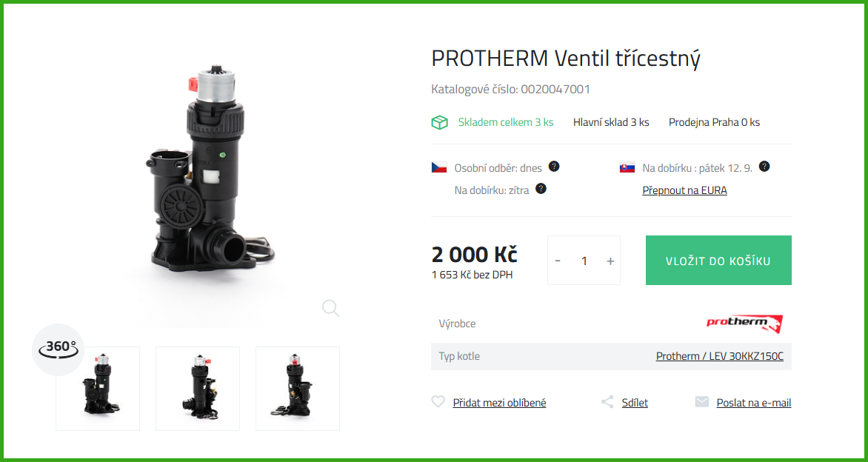
Task: Open Protherm / LEV 30KKZ150C boiler link
Action: pyautogui.click(x=720, y=356)
